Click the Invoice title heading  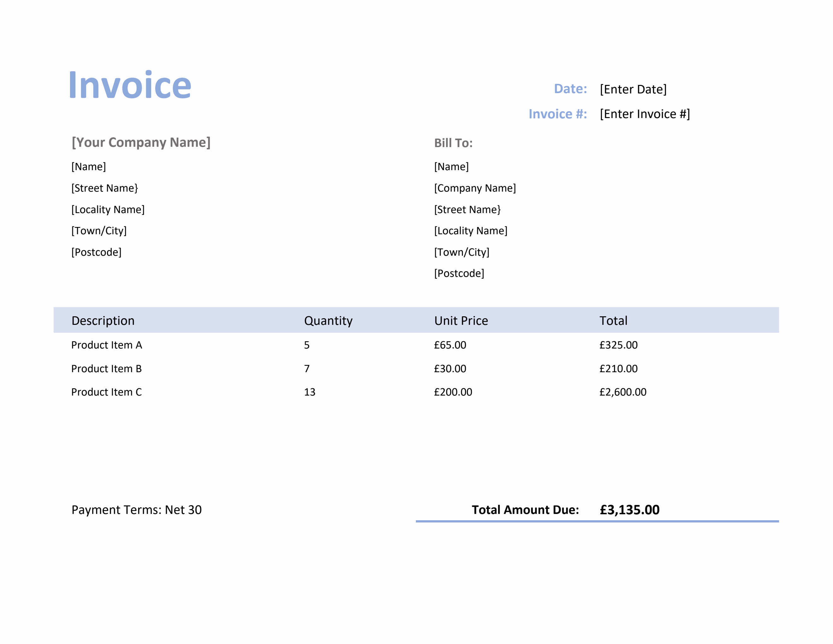point(130,85)
